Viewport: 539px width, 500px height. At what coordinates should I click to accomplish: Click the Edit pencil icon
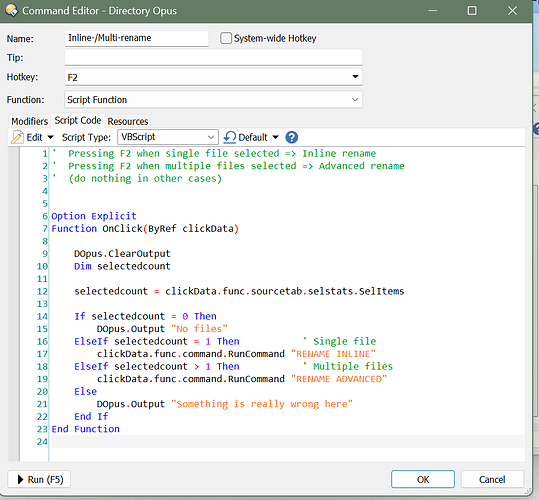[x=17, y=137]
